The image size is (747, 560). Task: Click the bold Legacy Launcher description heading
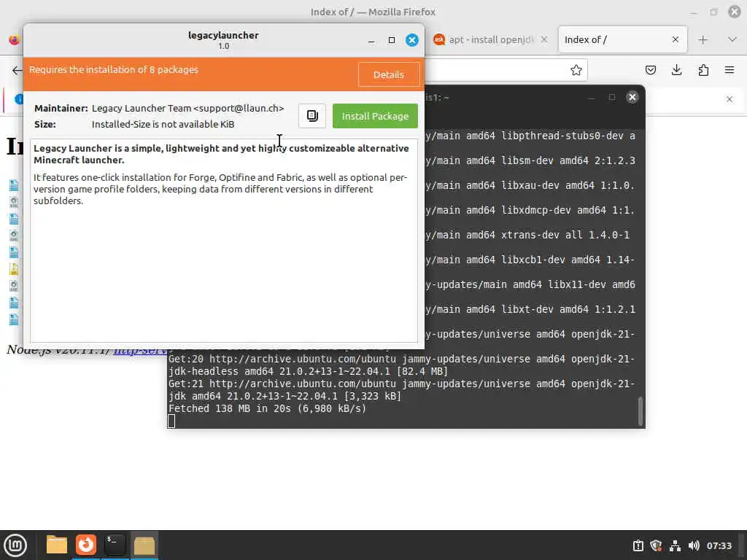tap(221, 154)
